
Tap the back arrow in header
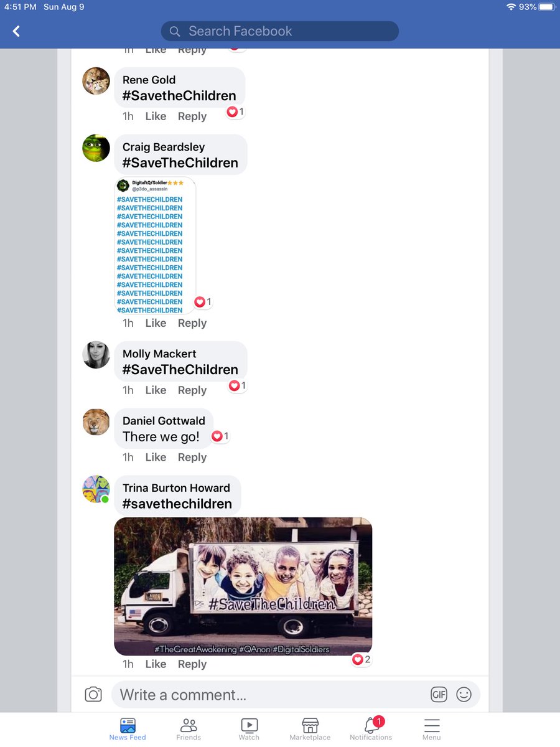tap(16, 31)
